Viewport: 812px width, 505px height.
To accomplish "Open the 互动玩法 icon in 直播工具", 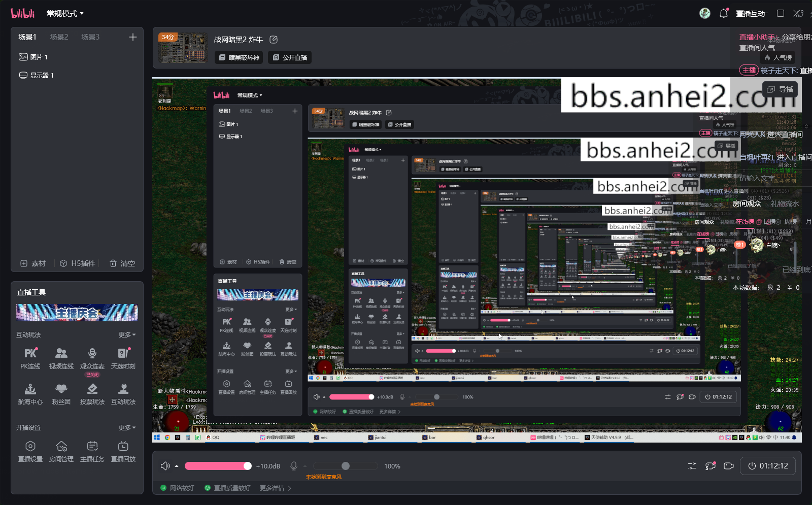I will 123,394.
